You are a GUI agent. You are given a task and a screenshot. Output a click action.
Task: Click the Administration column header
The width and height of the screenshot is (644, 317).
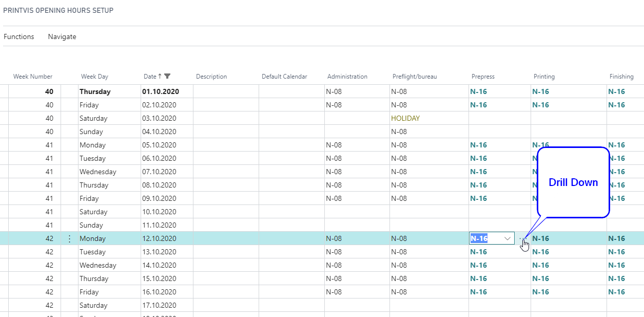click(x=347, y=77)
